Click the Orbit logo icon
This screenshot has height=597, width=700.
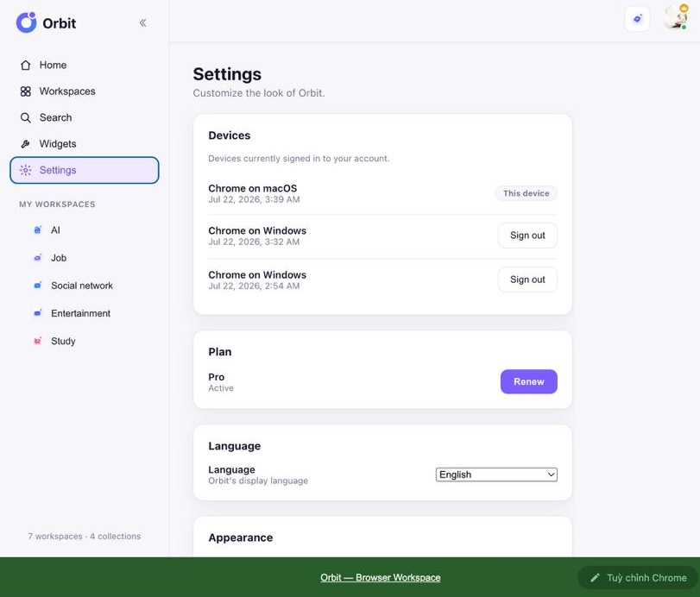coord(27,22)
